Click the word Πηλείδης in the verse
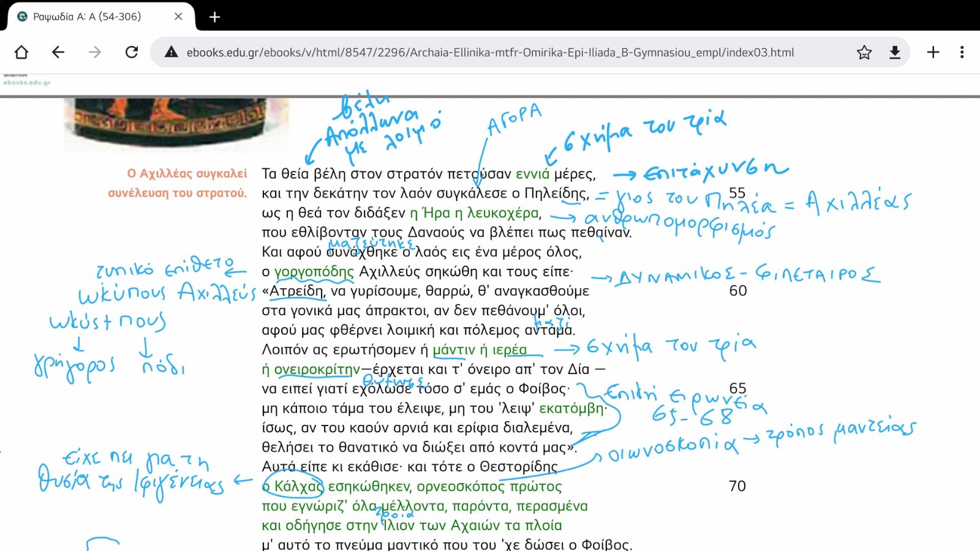The height and width of the screenshot is (551, 980). (x=556, y=193)
